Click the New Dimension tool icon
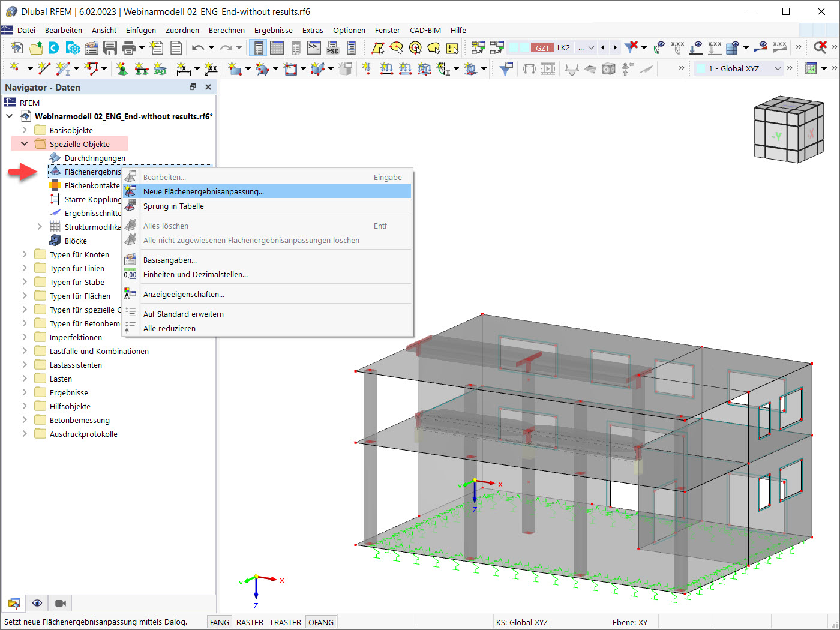Screen dimensions: 840x630 pyautogui.click(x=184, y=69)
